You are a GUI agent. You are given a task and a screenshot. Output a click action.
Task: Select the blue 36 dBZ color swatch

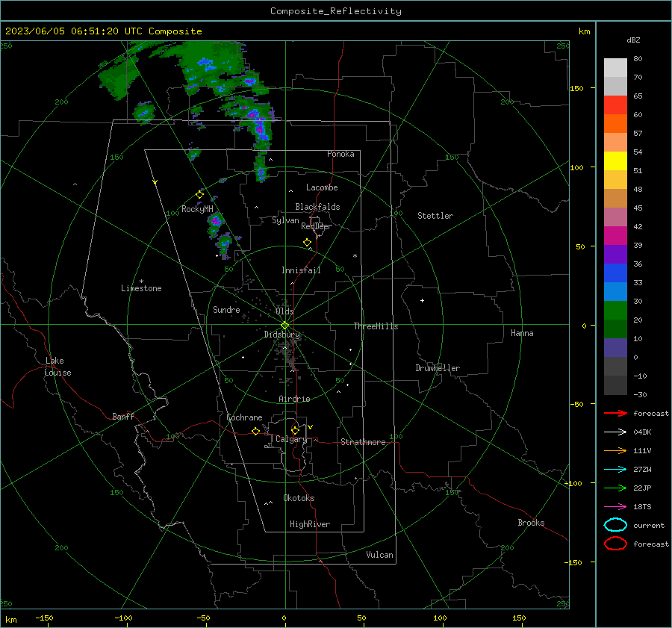615,273
